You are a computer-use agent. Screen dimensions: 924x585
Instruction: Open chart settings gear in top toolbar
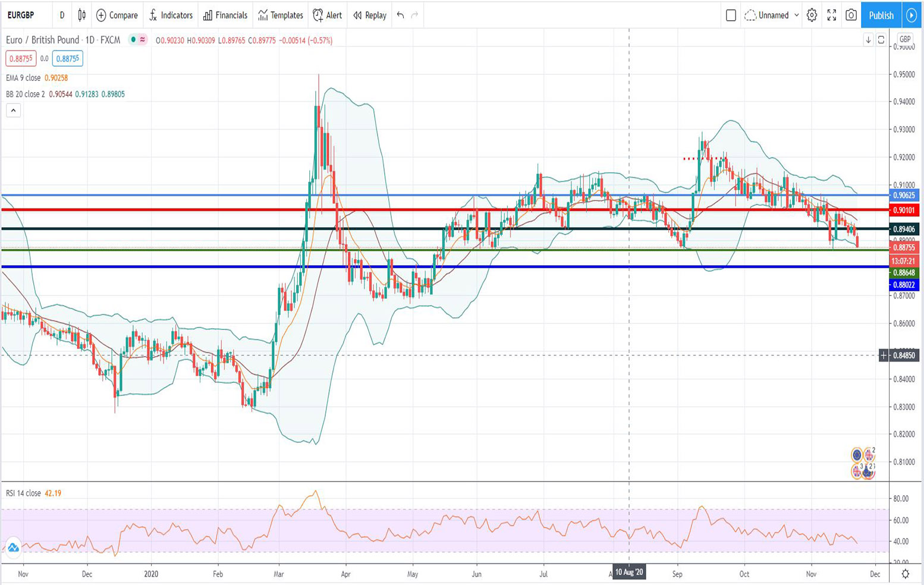812,15
